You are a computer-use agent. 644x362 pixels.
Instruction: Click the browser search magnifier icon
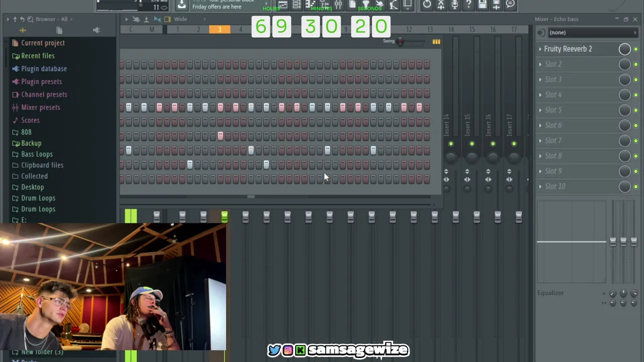click(30, 19)
